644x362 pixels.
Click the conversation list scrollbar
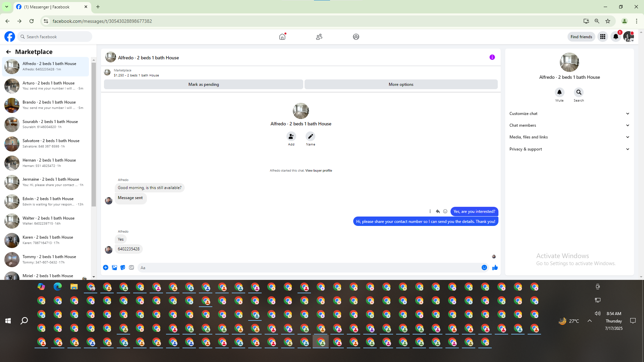(94, 134)
